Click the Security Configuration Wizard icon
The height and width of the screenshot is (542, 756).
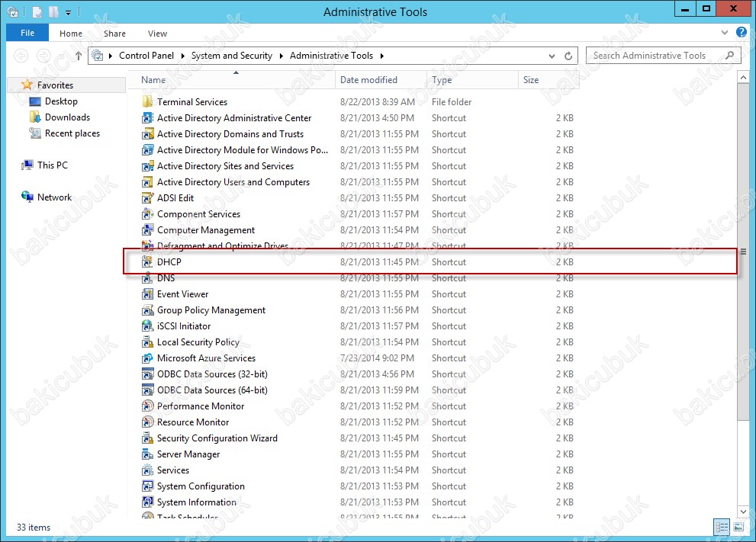147,438
